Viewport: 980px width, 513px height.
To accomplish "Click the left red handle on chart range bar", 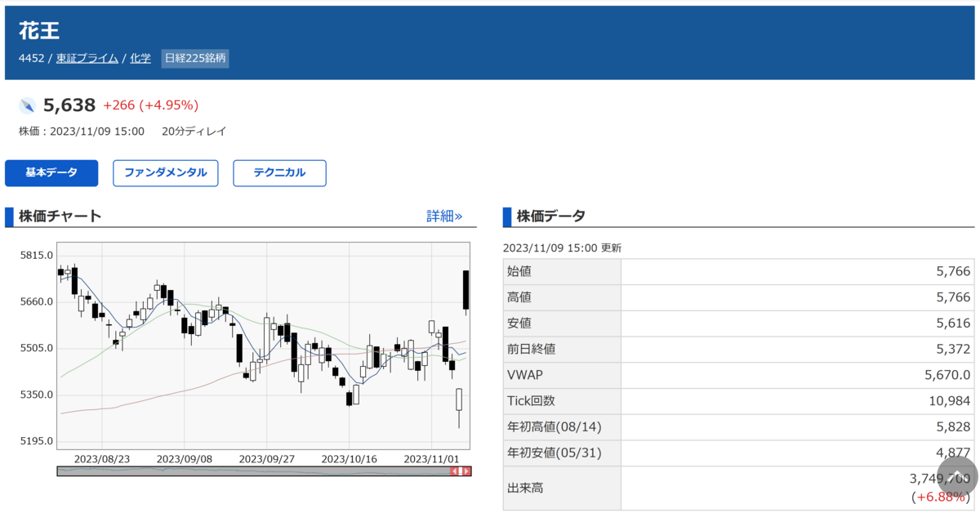I will pyautogui.click(x=455, y=471).
